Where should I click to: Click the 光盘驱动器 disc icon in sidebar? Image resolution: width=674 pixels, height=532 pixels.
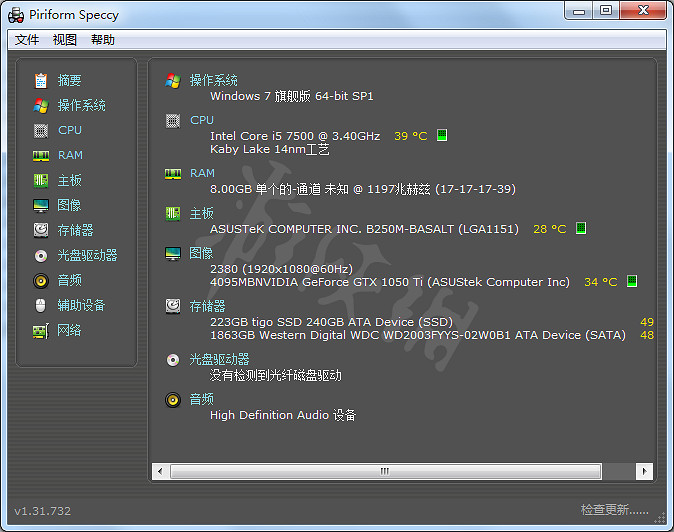41,255
